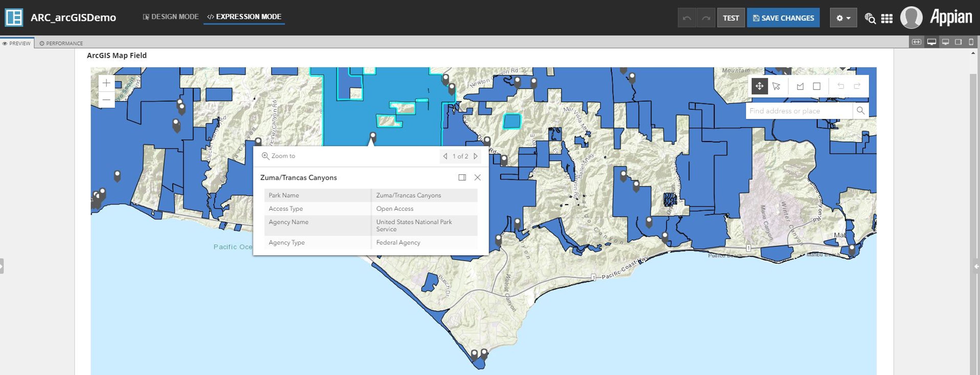Open the user profile avatar
This screenshot has height=375, width=980.
point(911,18)
